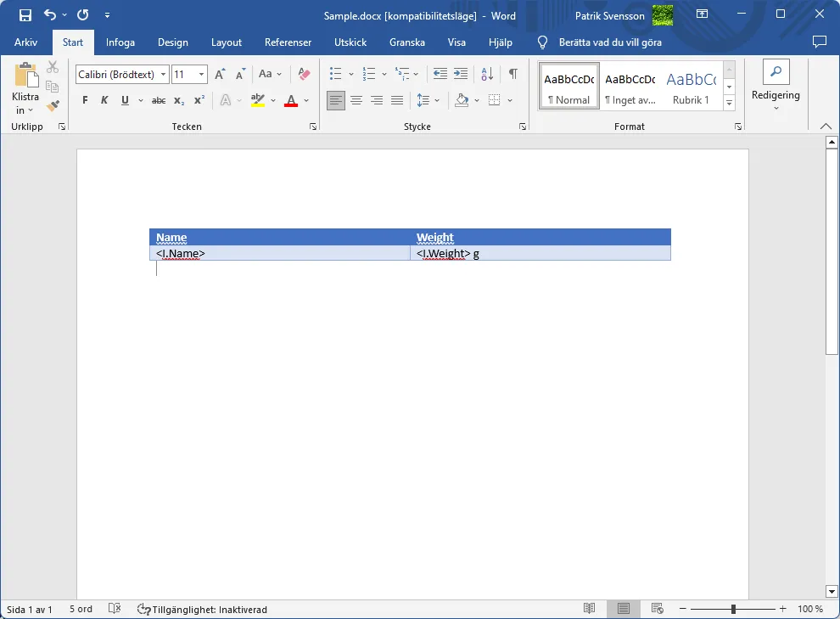Center the paragraph text
840x619 pixels.
[x=356, y=100]
